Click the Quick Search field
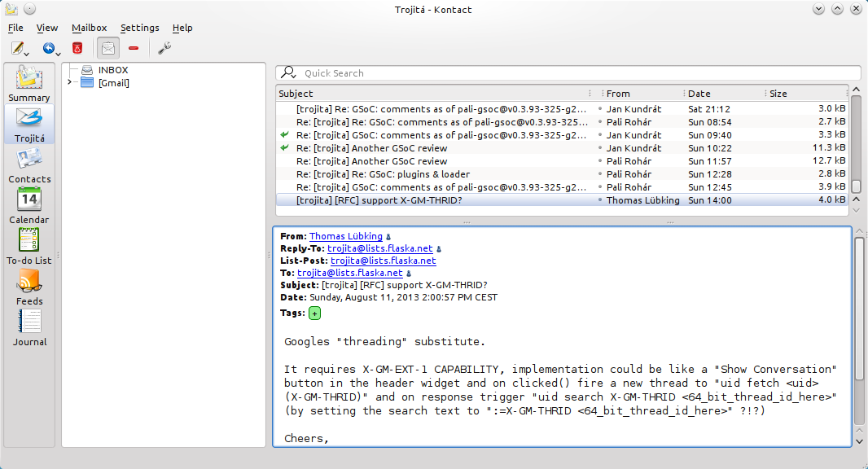The height and width of the screenshot is (469, 868). [x=578, y=73]
